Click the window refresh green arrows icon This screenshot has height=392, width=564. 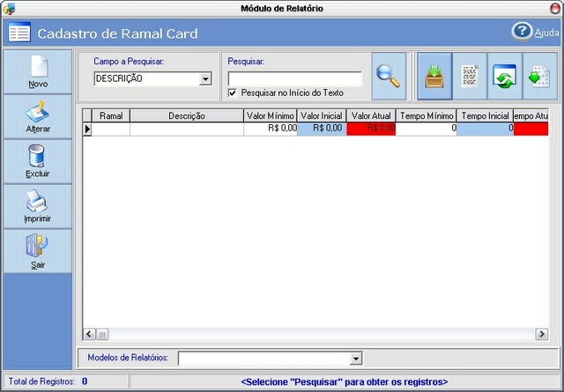coord(505,77)
